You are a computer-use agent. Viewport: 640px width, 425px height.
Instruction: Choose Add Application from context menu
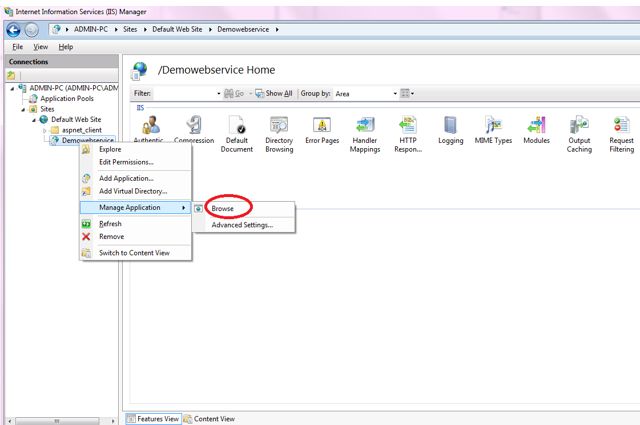coord(136,178)
